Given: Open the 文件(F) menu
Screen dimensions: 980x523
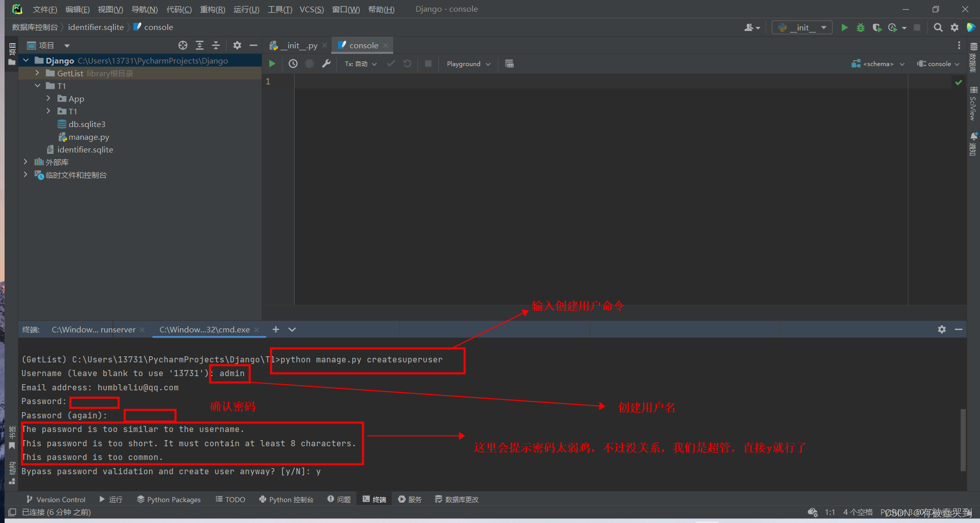Looking at the screenshot, I should point(45,9).
